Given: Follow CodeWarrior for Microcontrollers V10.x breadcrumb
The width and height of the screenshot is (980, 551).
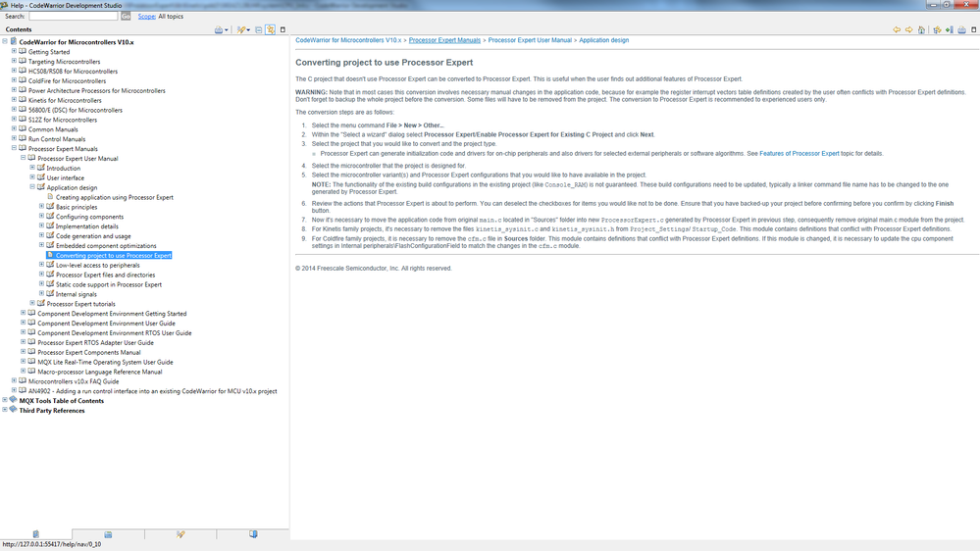Looking at the screenshot, I should (x=348, y=40).
